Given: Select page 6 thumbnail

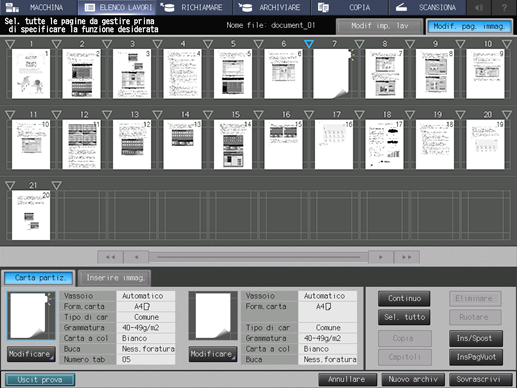Looking at the screenshot, I should [x=283, y=74].
